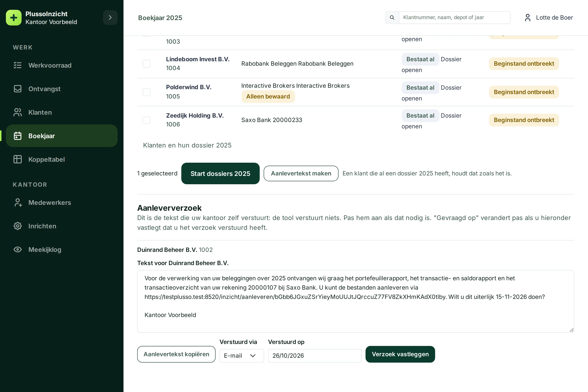Click Boekjaar 2025 page title

(x=160, y=18)
